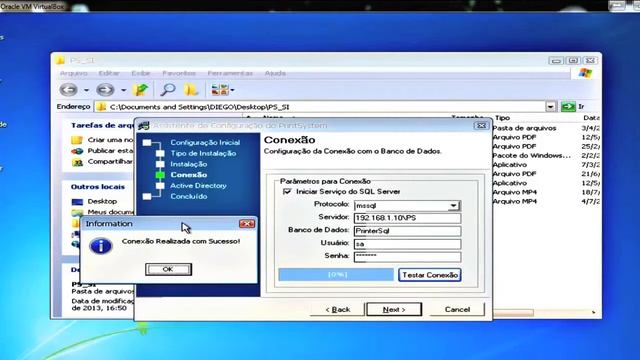Click the Senha password field

[x=407, y=257]
